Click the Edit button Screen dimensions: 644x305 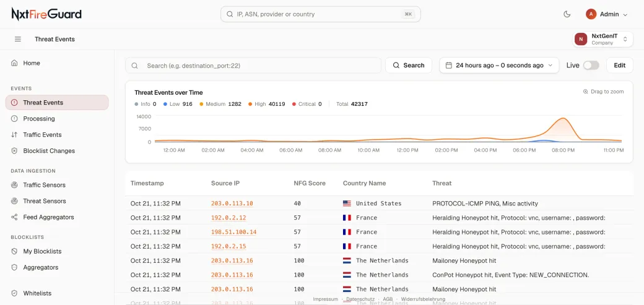[619, 66]
